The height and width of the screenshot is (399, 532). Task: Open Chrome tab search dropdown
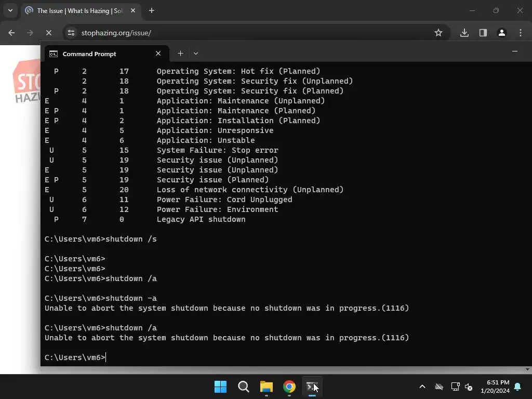pos(10,10)
